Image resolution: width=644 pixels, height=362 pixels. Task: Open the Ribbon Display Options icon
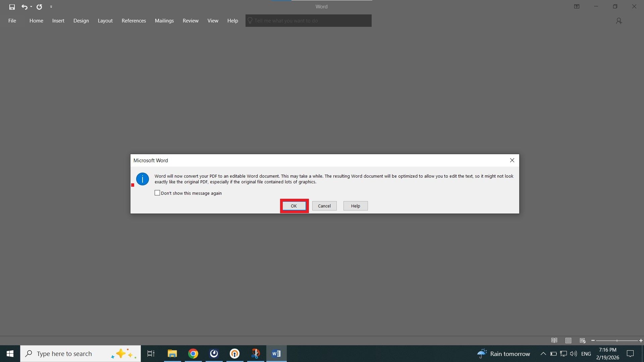(577, 7)
